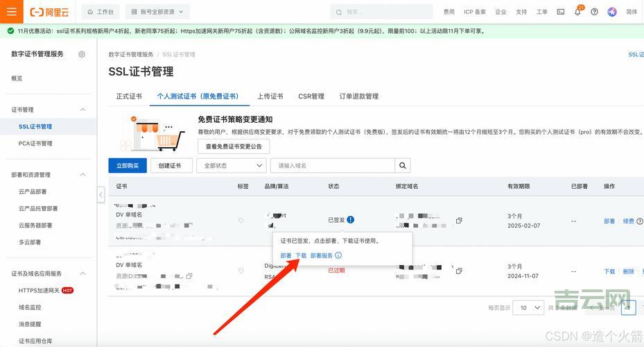Open 消息提醒 in the sidebar

click(30, 324)
